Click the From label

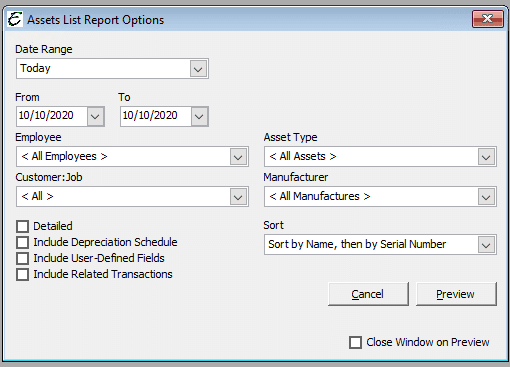[27, 97]
